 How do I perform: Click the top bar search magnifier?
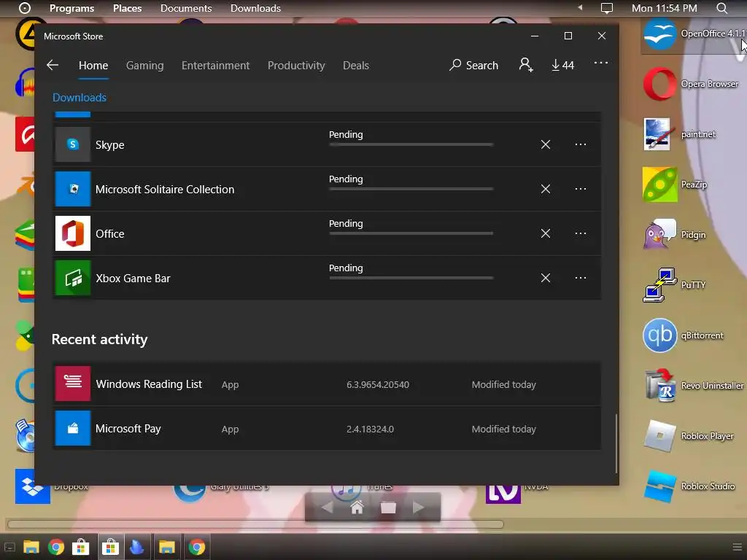(x=721, y=8)
